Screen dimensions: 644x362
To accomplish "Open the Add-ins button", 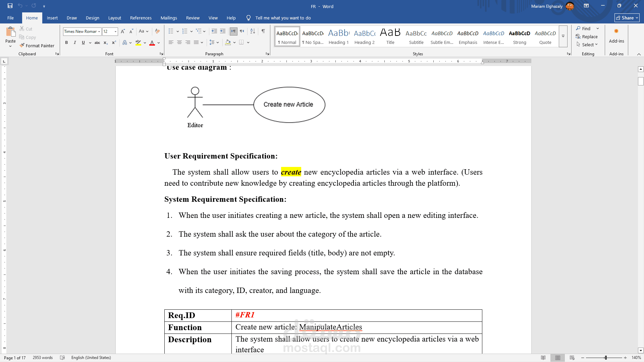I will tap(616, 36).
